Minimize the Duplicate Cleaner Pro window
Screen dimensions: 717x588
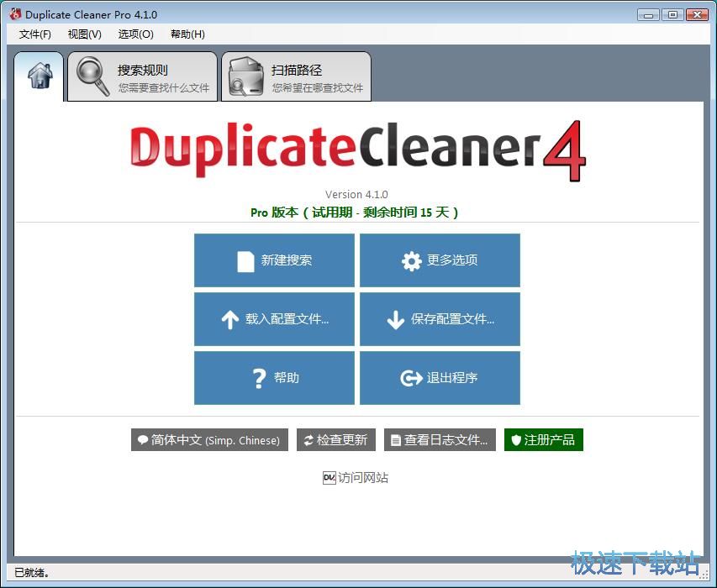(x=648, y=14)
